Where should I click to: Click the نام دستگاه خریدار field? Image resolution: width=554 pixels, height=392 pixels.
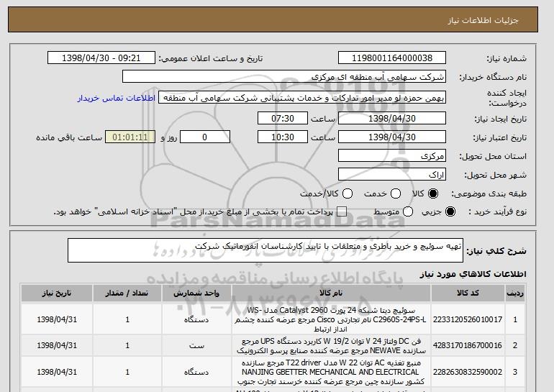[x=284, y=77]
